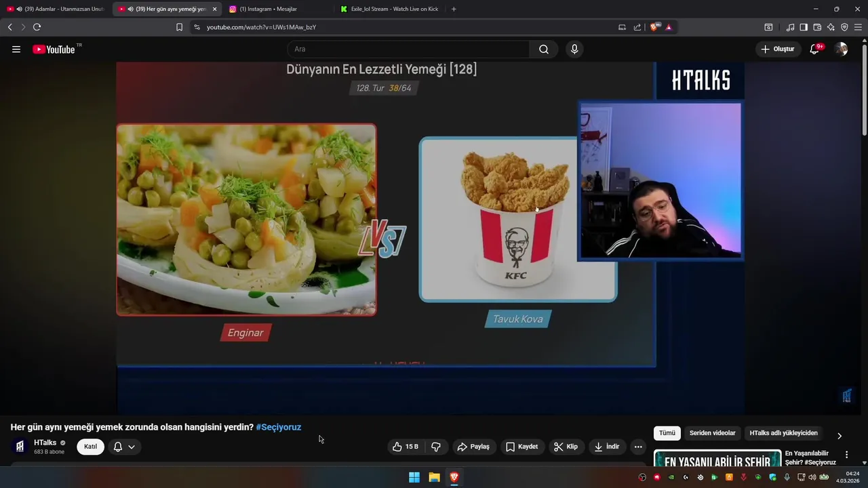Close the Her gün aynı yemeği tab

[x=214, y=9]
